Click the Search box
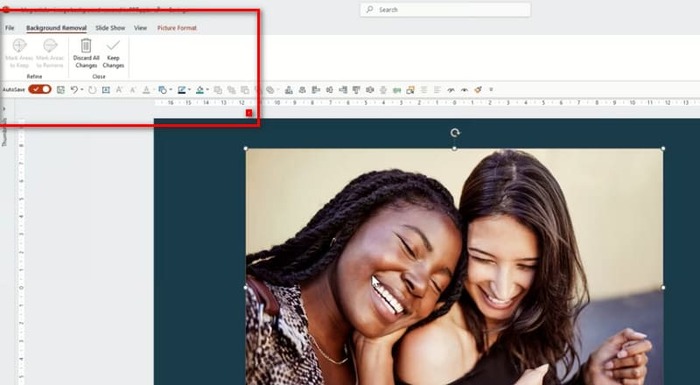 coord(445,9)
